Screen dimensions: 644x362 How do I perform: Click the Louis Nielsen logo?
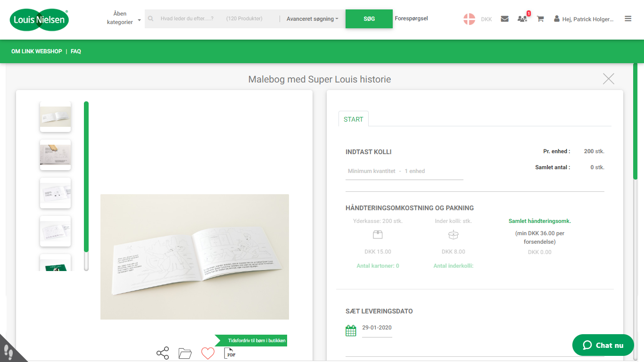coord(40,19)
